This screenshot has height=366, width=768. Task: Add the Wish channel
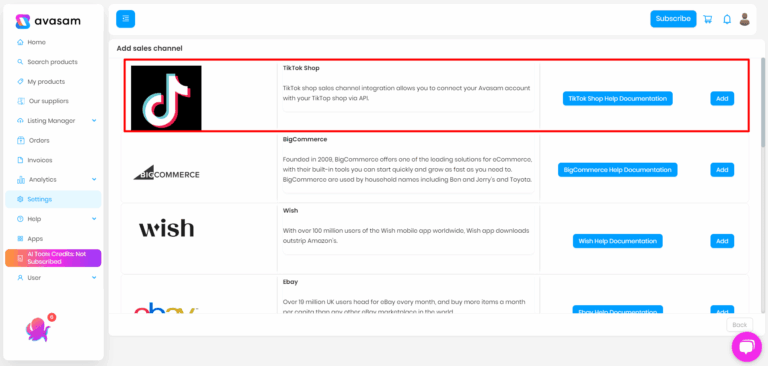[x=722, y=241]
